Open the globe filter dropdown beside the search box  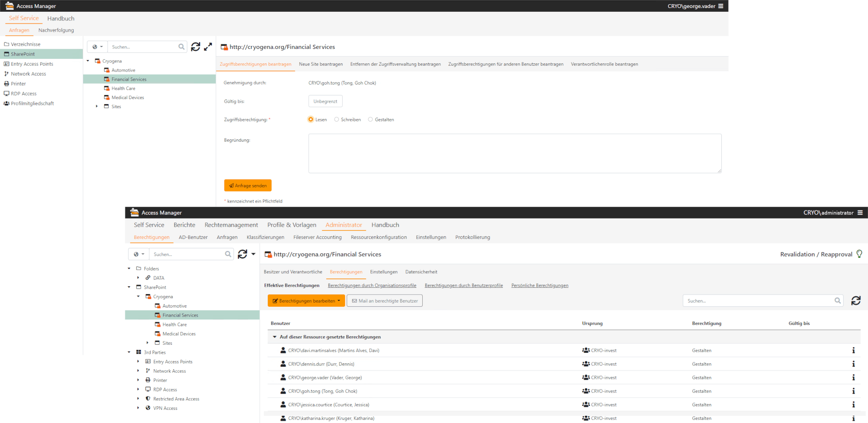(x=97, y=47)
